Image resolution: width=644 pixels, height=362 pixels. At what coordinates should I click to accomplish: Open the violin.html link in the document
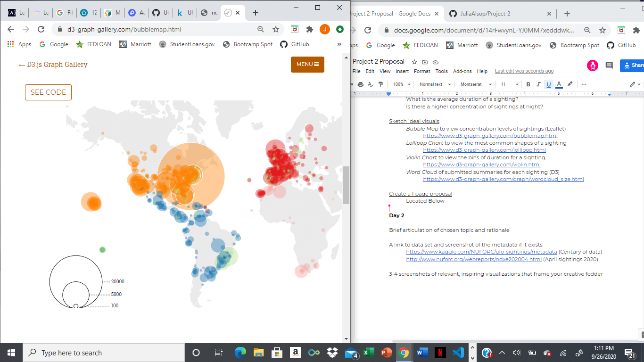(x=482, y=165)
